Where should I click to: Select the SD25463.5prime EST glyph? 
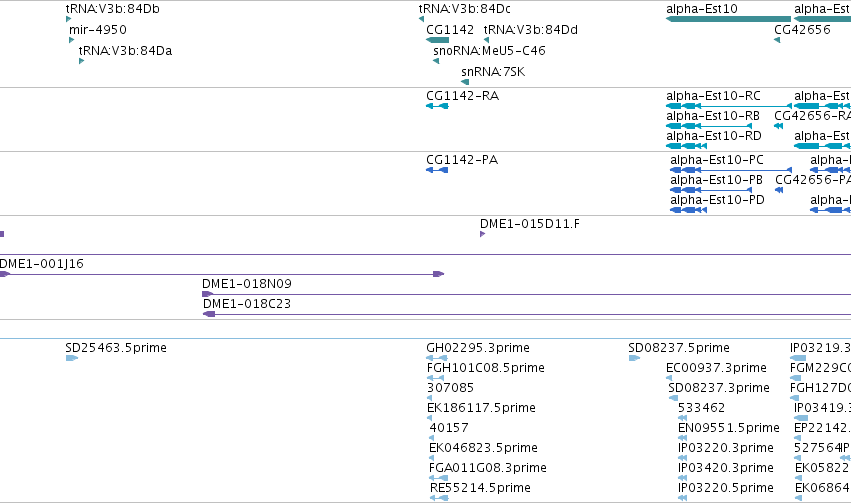click(x=72, y=358)
